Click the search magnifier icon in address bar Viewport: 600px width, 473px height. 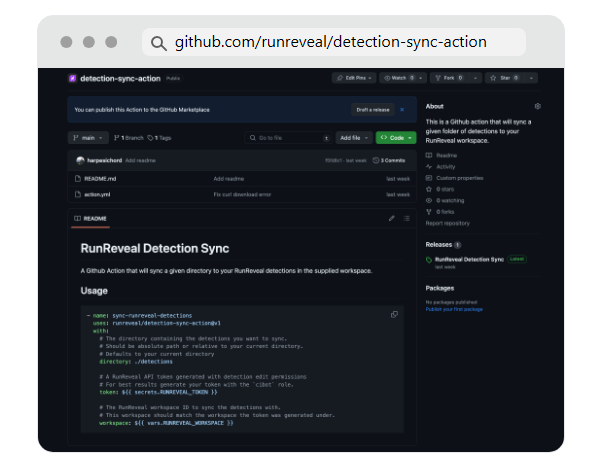click(158, 43)
